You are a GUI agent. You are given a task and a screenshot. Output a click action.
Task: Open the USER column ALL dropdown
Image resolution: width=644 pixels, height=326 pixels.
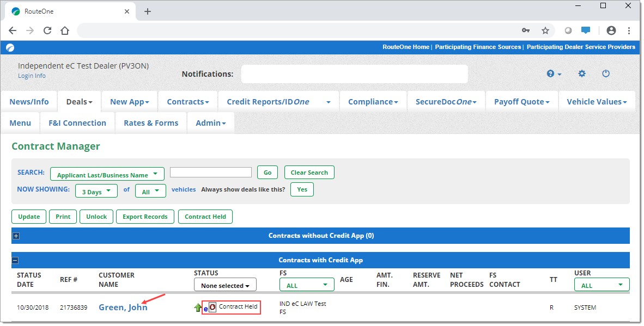(602, 285)
